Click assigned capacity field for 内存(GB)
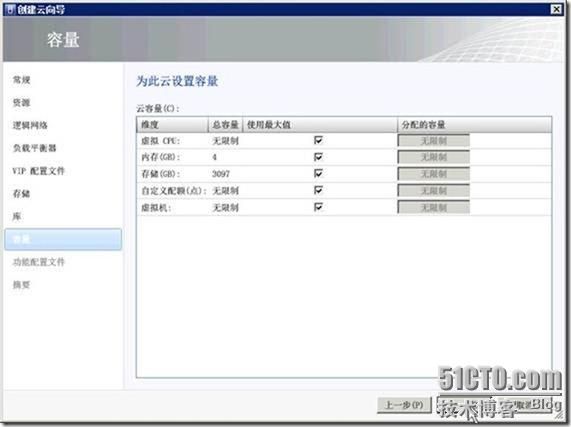Screen dimensions: 571x427 click(x=434, y=157)
